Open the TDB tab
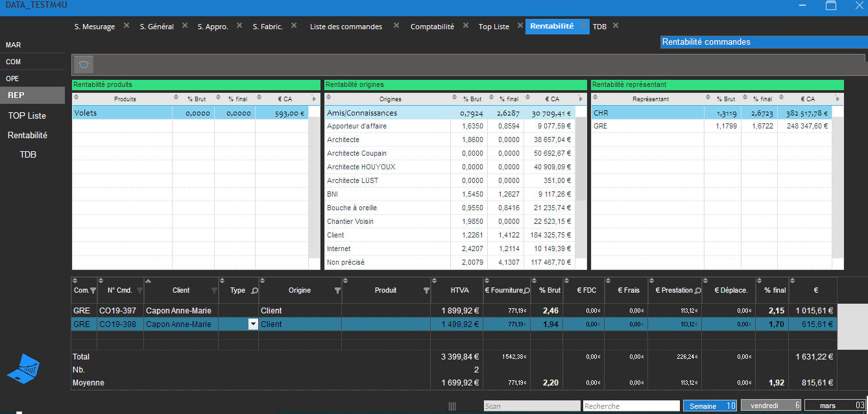 [599, 27]
